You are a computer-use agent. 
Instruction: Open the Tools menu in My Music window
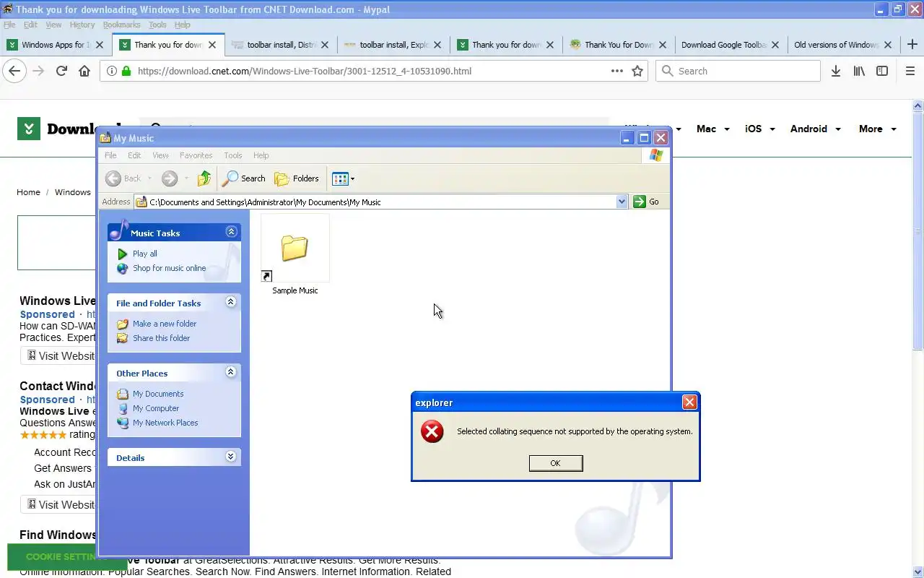coord(233,155)
